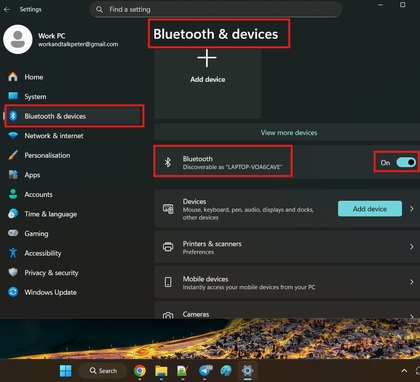Open File Explorer from the taskbar
The width and height of the screenshot is (420, 382).
(x=161, y=371)
